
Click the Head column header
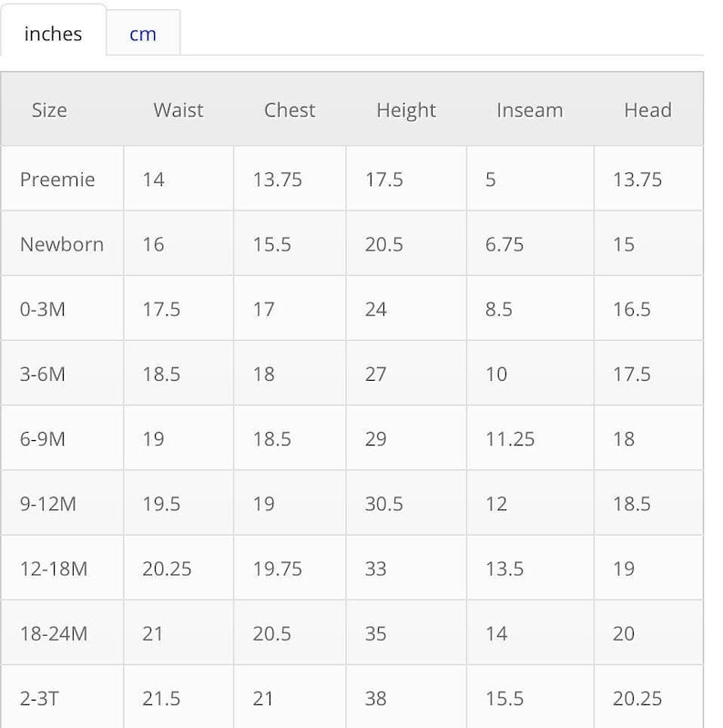(647, 110)
